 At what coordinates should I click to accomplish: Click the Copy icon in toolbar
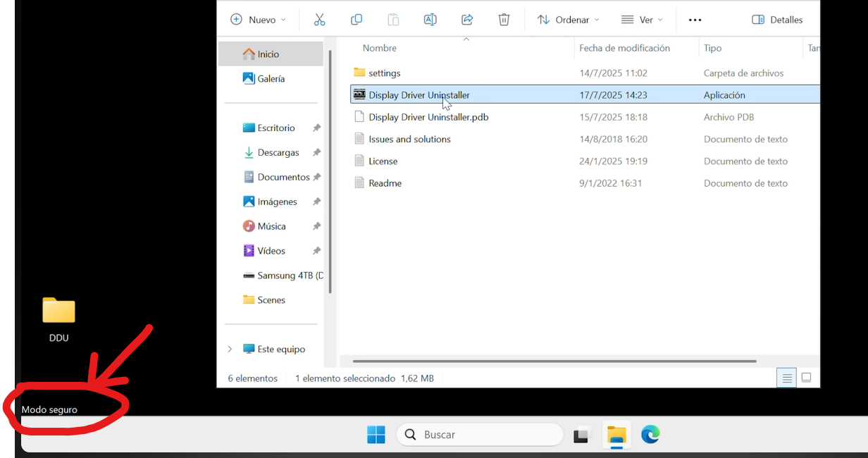pyautogui.click(x=356, y=20)
